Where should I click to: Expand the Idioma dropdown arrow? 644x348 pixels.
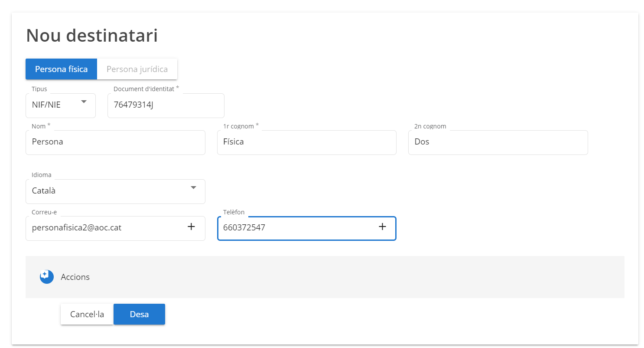click(x=193, y=187)
